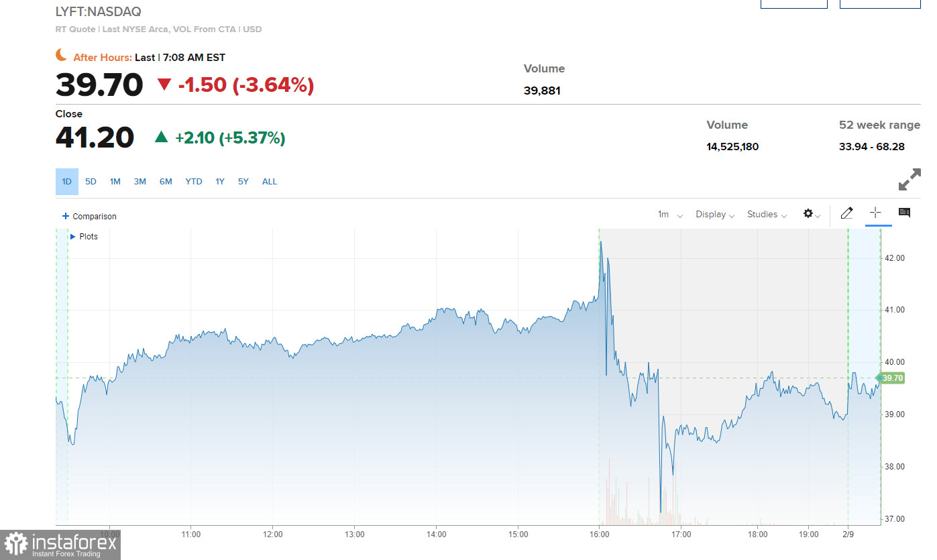The width and height of the screenshot is (937, 560).
Task: Open the Display dropdown
Action: coord(714,215)
